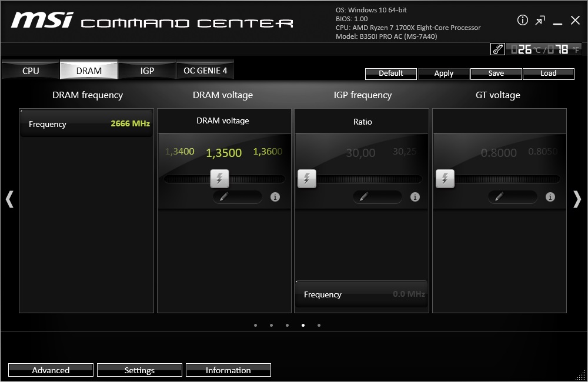This screenshot has height=382, width=588.
Task: Click the 0.8000 GT voltage value
Action: pos(499,153)
